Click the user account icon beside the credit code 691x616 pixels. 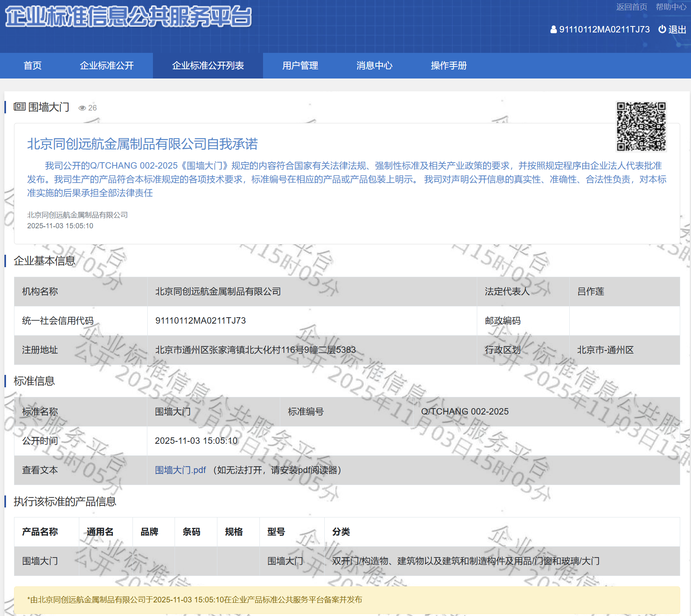point(553,30)
